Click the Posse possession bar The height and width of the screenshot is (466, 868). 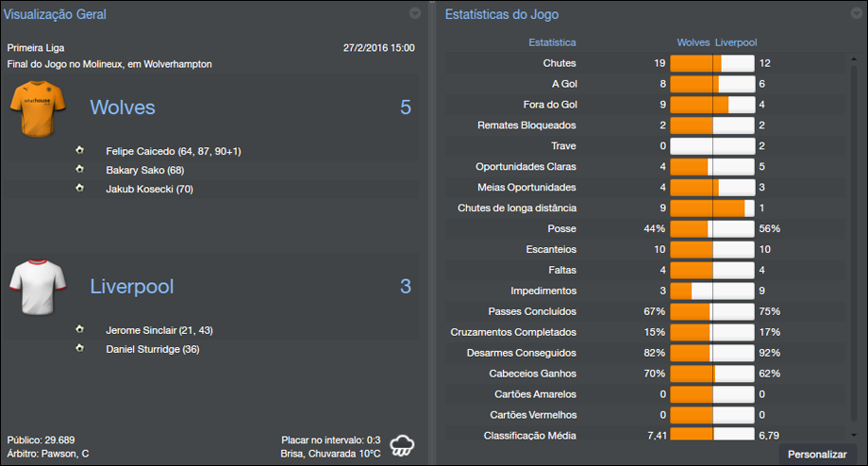point(712,229)
